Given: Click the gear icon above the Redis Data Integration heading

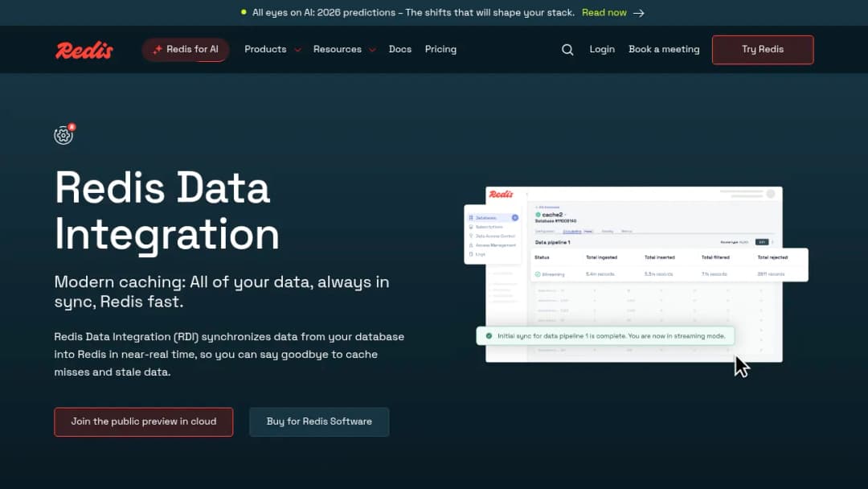Looking at the screenshot, I should click(x=63, y=135).
